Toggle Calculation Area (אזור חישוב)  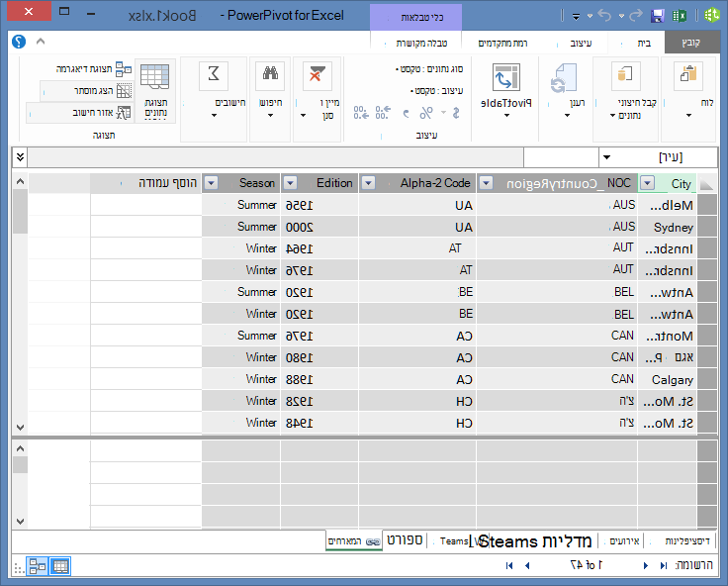click(80, 113)
